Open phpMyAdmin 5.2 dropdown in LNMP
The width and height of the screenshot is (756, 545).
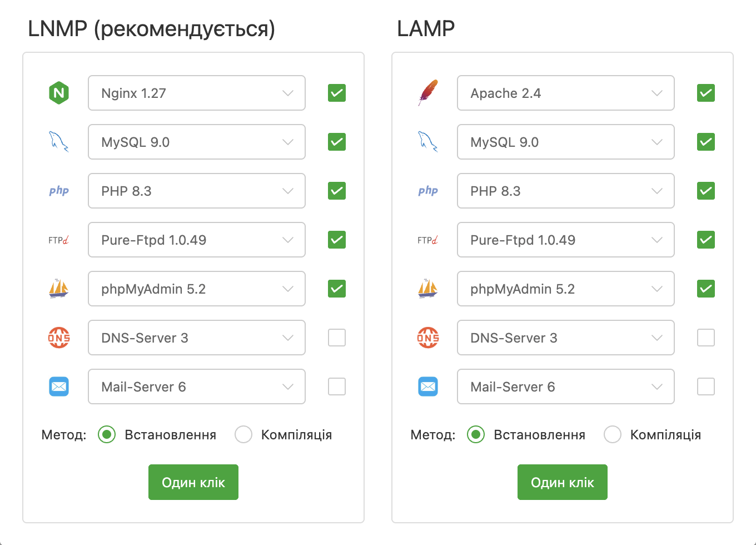(x=197, y=289)
